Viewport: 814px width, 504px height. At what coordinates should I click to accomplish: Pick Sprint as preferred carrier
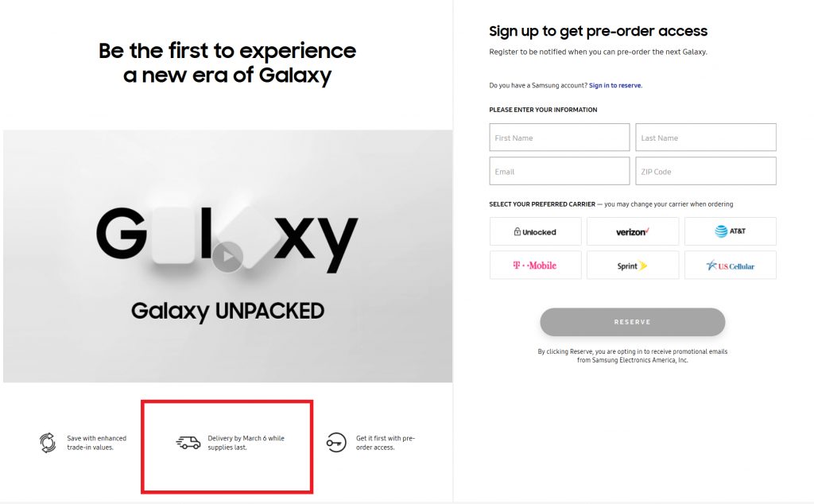click(632, 266)
